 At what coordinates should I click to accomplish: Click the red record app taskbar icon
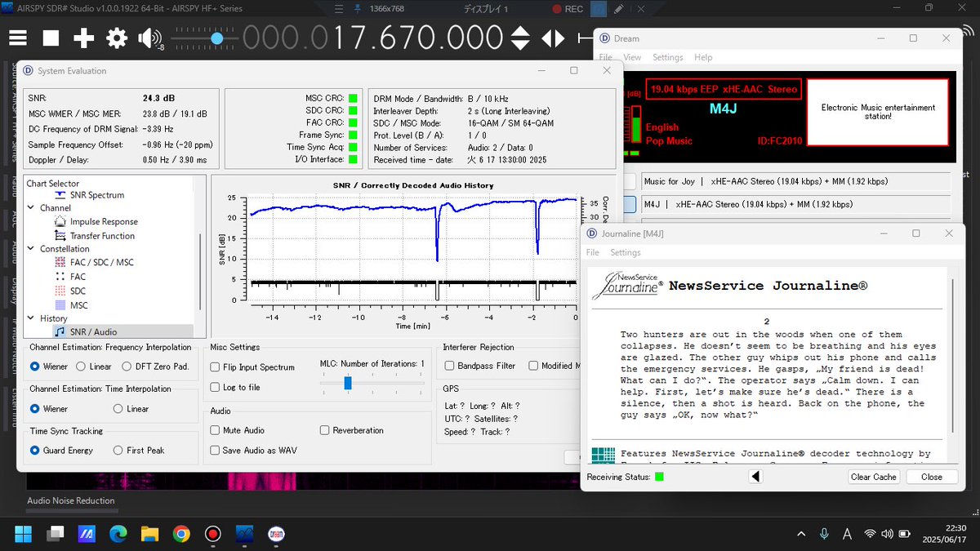click(x=213, y=534)
